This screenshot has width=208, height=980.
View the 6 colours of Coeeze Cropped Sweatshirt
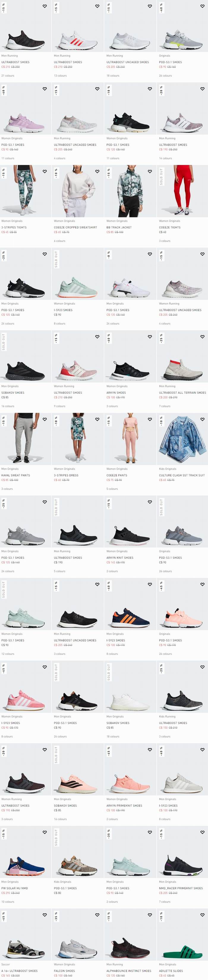(60, 241)
